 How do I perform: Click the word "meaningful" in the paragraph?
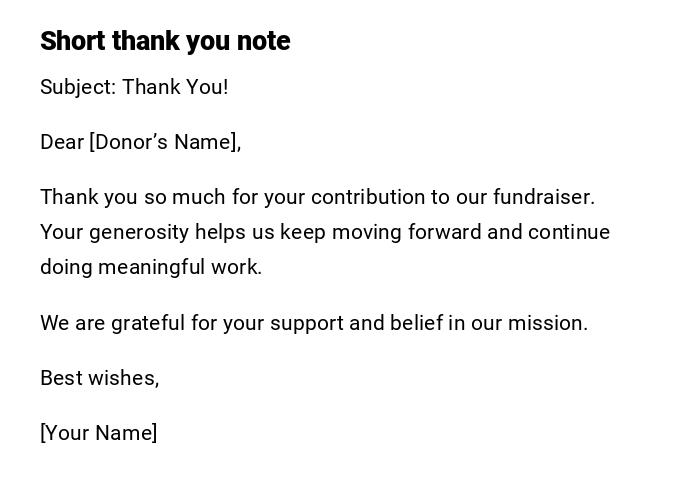[152, 267]
